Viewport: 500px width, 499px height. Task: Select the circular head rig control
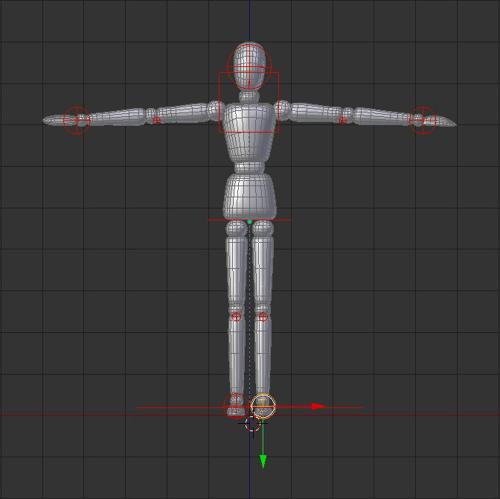coord(249,66)
